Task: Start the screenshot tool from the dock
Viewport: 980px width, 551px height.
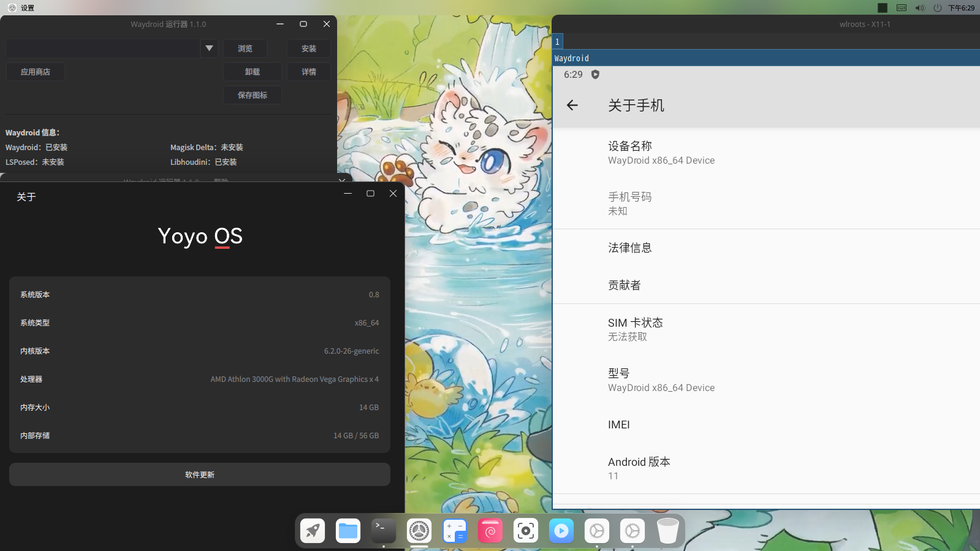Action: pos(526,531)
